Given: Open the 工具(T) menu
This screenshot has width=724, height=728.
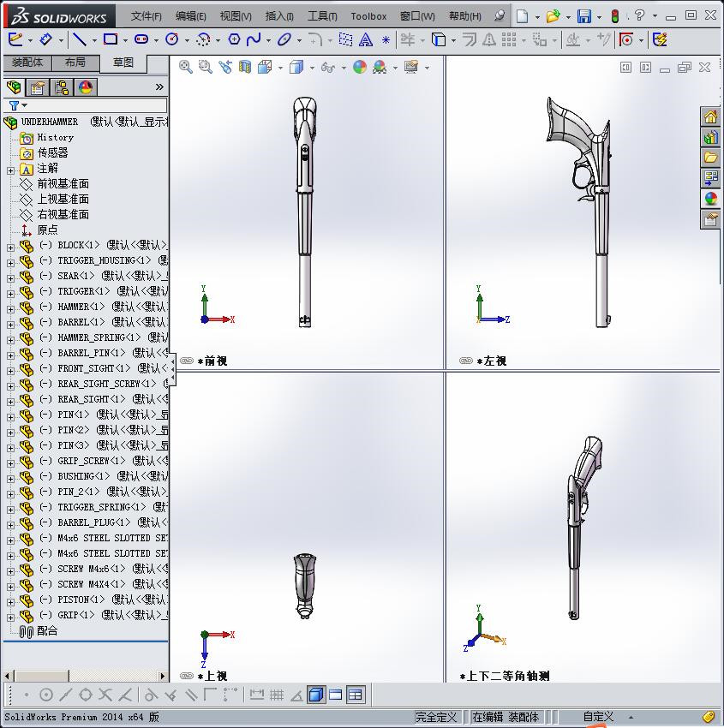Looking at the screenshot, I should (322, 16).
